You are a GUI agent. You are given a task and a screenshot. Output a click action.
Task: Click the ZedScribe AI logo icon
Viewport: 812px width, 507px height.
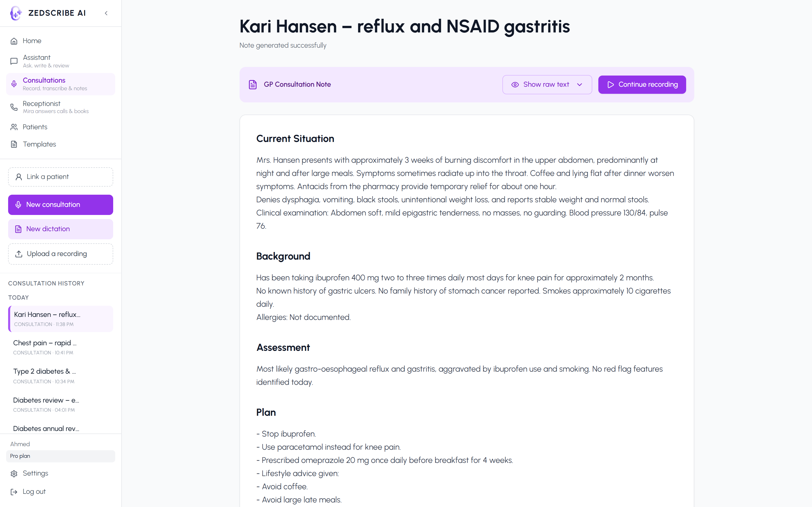pos(16,13)
